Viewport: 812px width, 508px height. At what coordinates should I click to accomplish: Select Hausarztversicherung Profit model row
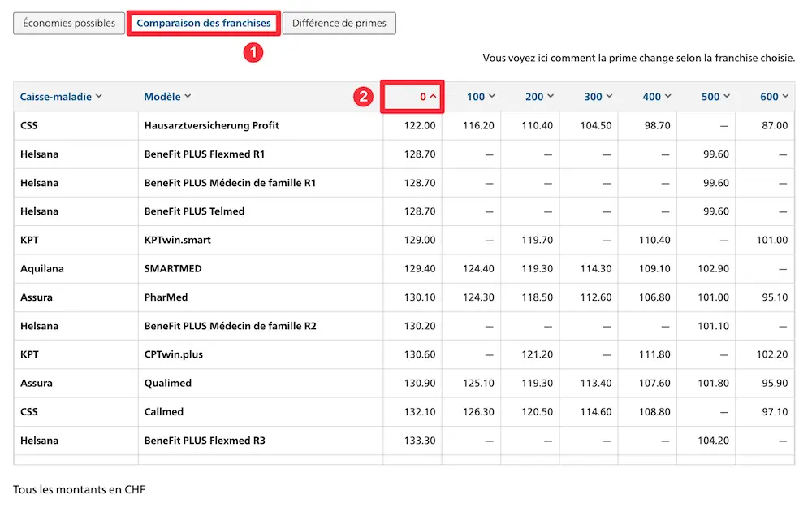(211, 126)
